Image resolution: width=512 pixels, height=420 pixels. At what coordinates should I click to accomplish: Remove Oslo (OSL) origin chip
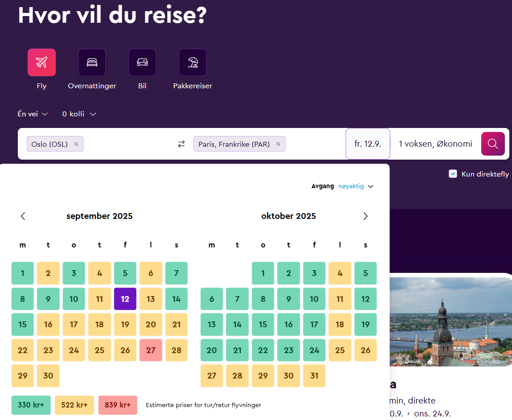click(x=76, y=144)
